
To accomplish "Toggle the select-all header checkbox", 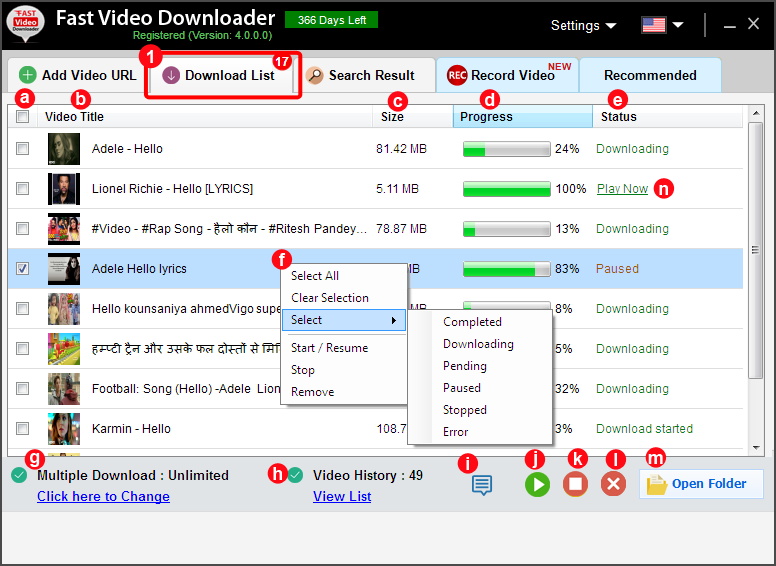I will 22,117.
